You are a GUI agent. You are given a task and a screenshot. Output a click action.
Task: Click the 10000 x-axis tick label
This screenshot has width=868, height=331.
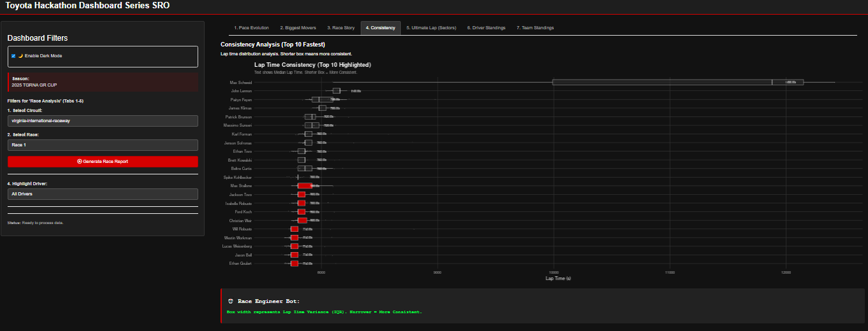pyautogui.click(x=553, y=272)
